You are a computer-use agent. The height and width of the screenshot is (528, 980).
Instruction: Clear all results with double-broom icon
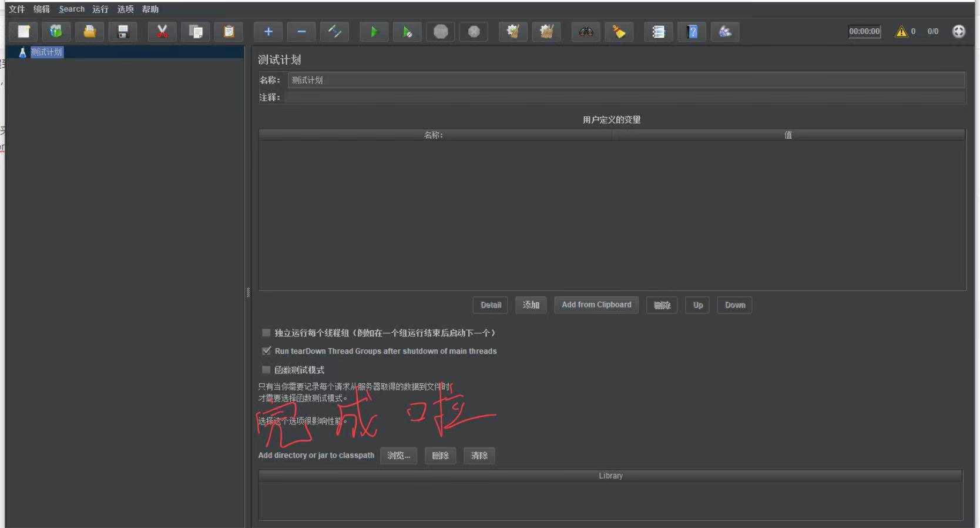pos(546,32)
